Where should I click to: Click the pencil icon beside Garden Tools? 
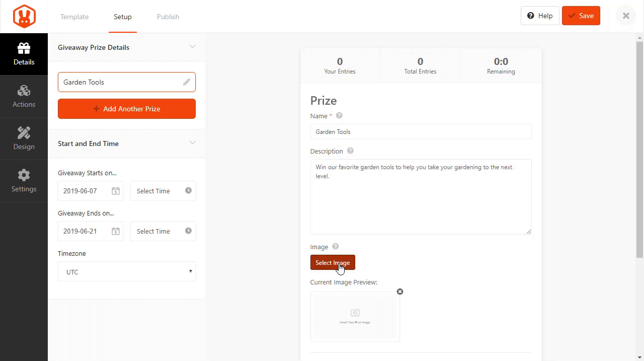click(x=187, y=82)
